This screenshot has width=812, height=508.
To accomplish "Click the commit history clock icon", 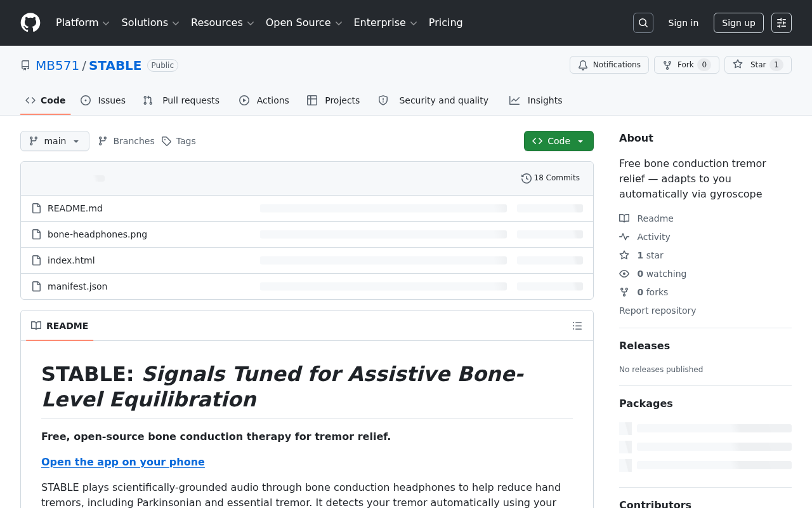I will (x=527, y=178).
